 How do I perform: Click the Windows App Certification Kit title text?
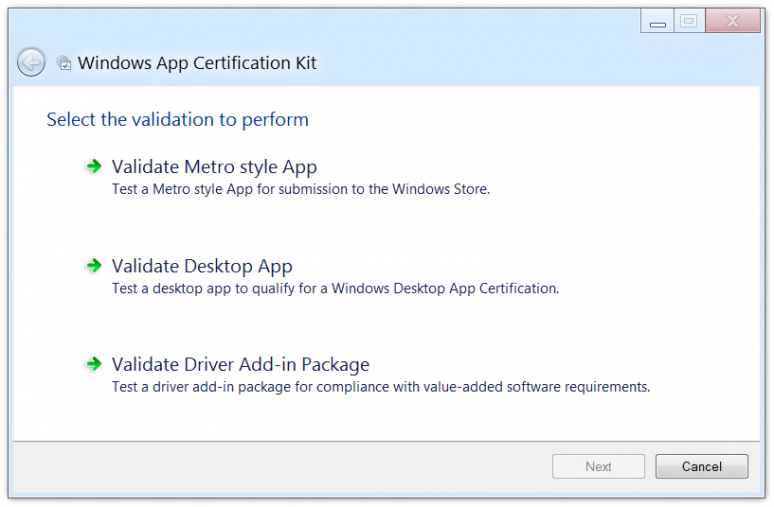tap(197, 63)
